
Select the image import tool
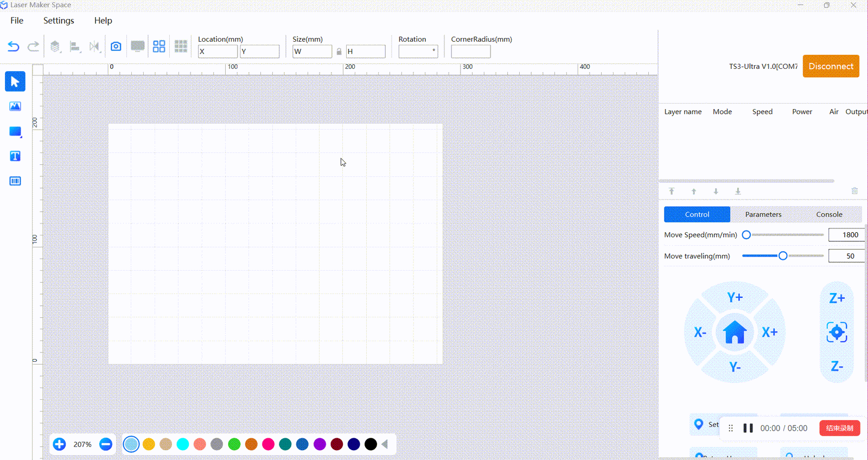15,106
